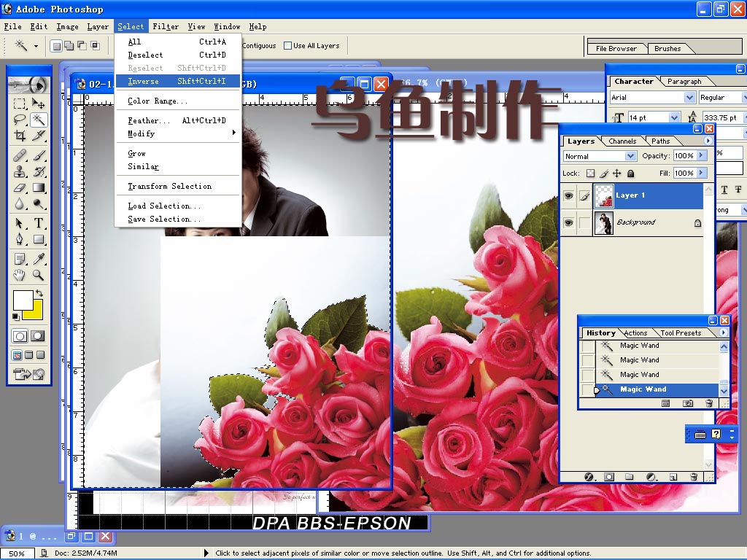Image resolution: width=747 pixels, height=560 pixels.
Task: Expand the Modify submenu
Action: tap(178, 134)
